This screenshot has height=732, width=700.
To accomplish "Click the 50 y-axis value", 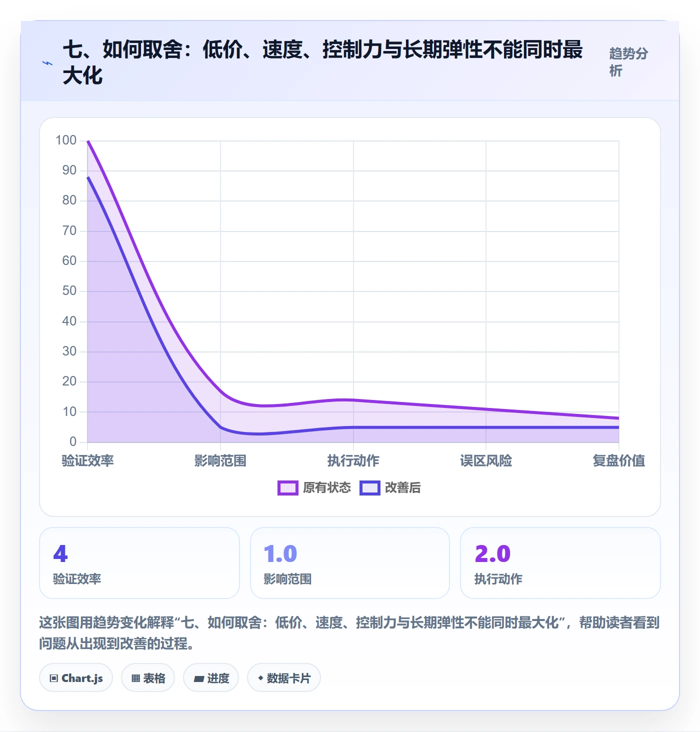I will [x=69, y=291].
